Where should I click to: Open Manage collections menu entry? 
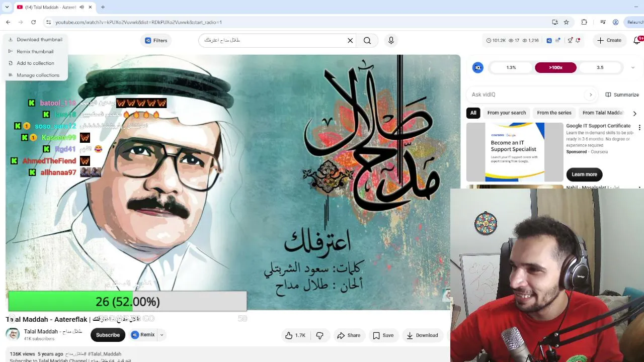click(35, 75)
